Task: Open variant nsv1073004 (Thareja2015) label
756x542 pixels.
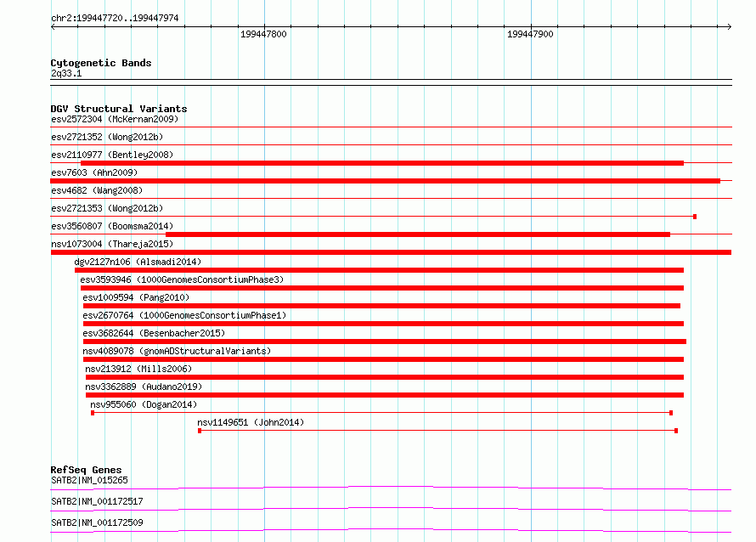Action: [x=112, y=244]
